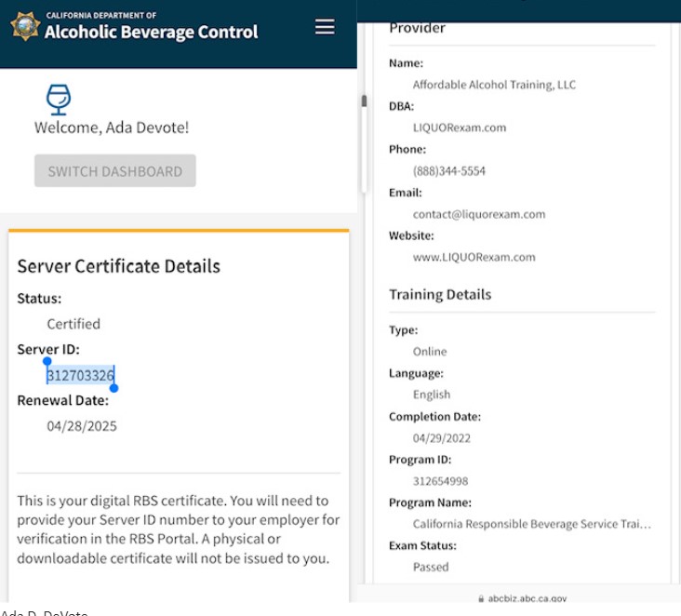Click the truncated Program Name value

click(x=531, y=524)
